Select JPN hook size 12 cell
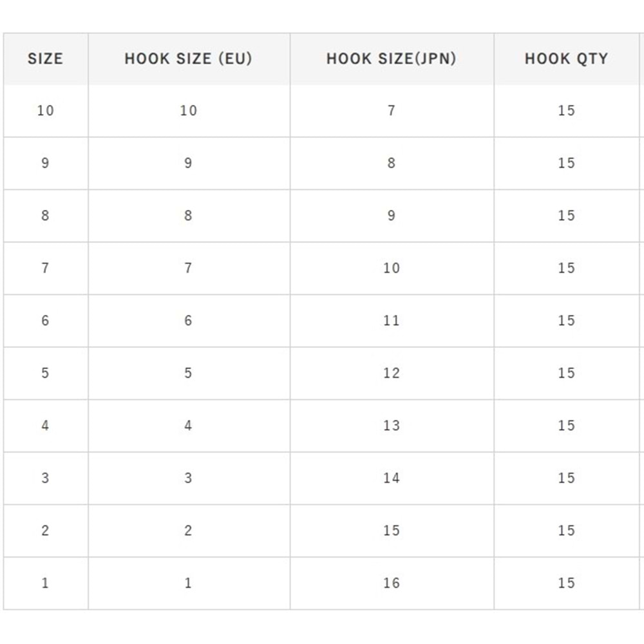Screen dimensions: 644x644 click(391, 373)
